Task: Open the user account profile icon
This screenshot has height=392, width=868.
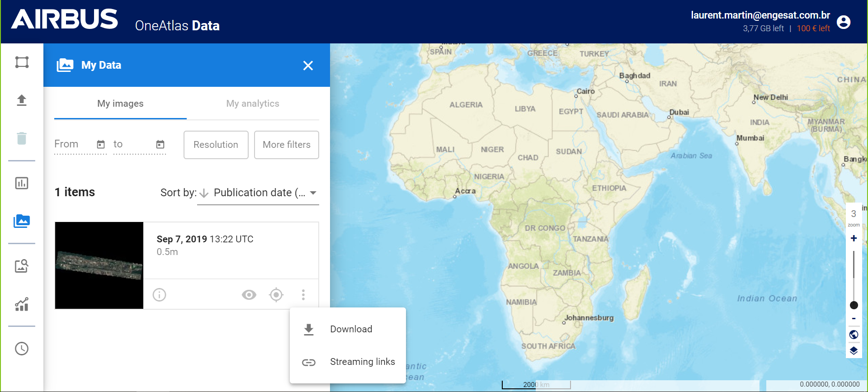Action: [x=844, y=22]
